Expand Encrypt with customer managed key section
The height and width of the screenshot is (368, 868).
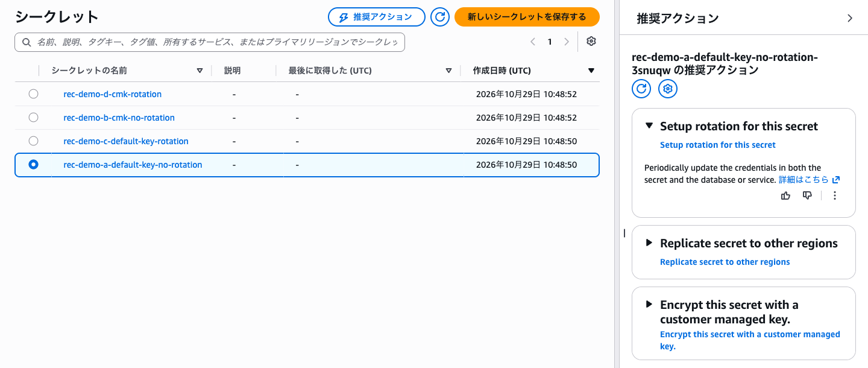(x=649, y=304)
